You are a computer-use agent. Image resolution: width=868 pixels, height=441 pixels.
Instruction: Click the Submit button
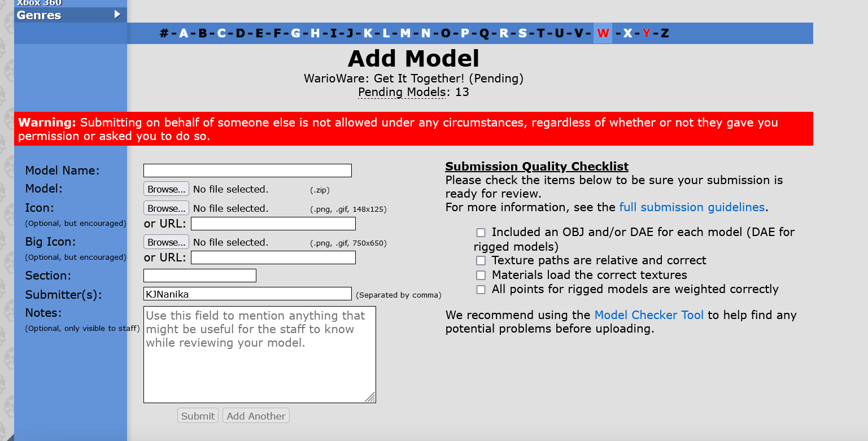click(x=198, y=416)
